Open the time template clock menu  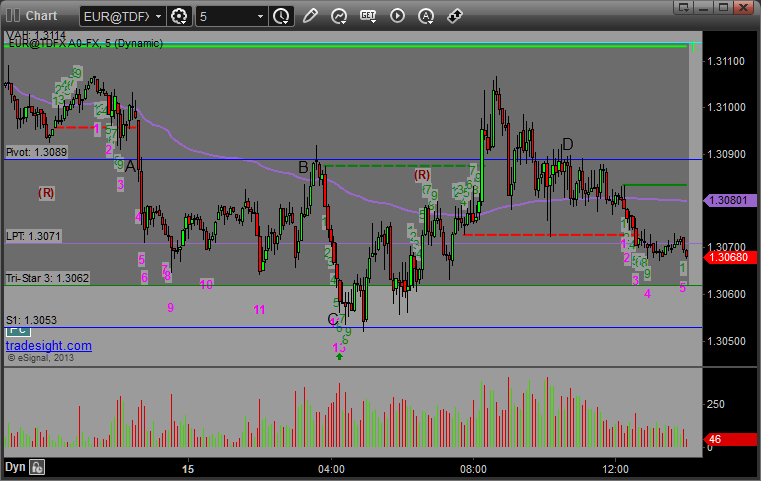click(281, 17)
